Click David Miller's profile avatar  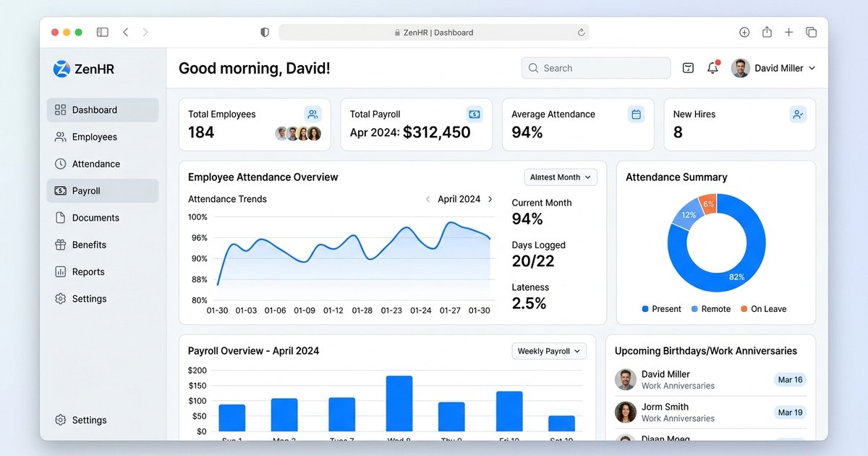click(740, 68)
